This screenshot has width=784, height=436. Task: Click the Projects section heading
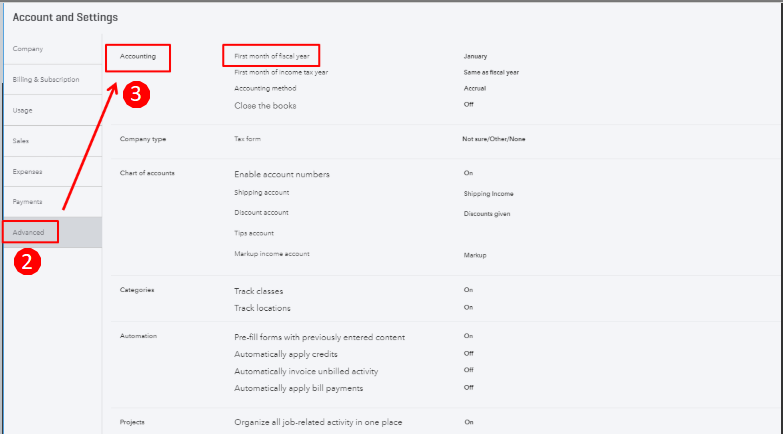[x=132, y=422]
